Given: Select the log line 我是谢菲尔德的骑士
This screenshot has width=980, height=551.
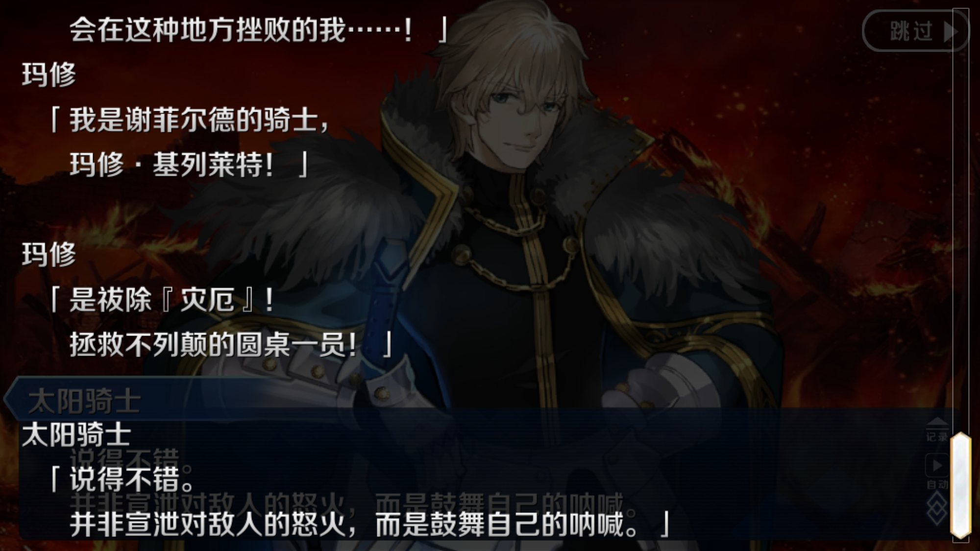Looking at the screenshot, I should pos(191,120).
